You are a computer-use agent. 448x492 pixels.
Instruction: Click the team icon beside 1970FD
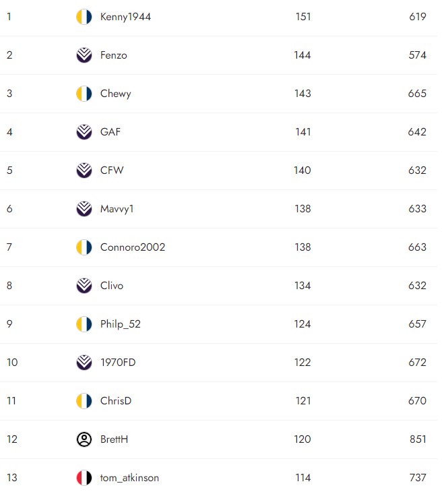tap(84, 363)
